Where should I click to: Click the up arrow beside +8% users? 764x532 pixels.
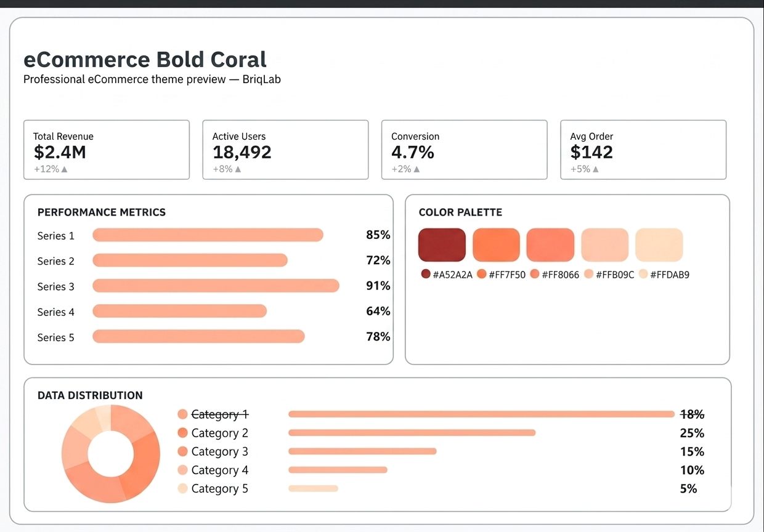click(238, 169)
